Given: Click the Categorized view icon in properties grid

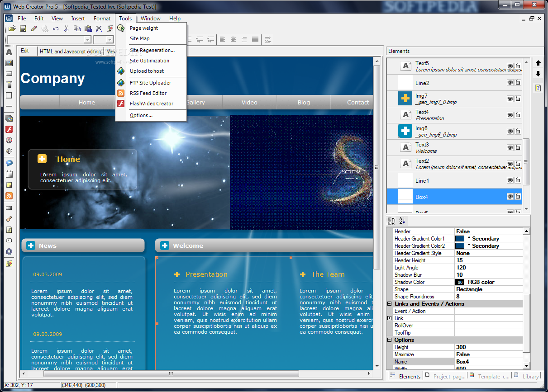Looking at the screenshot, I should tap(391, 221).
